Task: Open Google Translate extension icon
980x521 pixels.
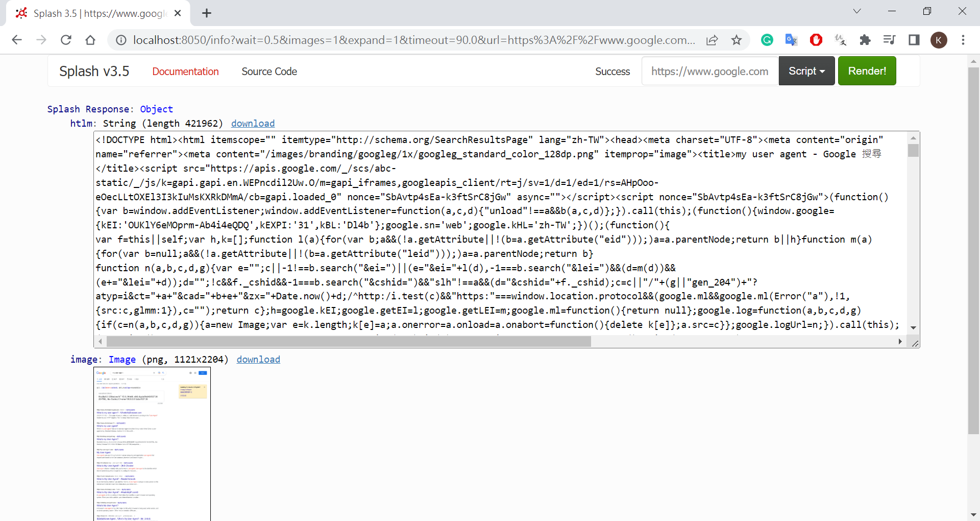Action: coord(791,40)
